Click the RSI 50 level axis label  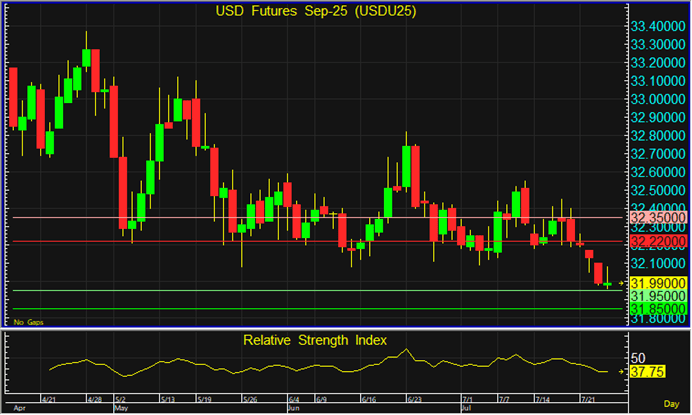(637, 358)
